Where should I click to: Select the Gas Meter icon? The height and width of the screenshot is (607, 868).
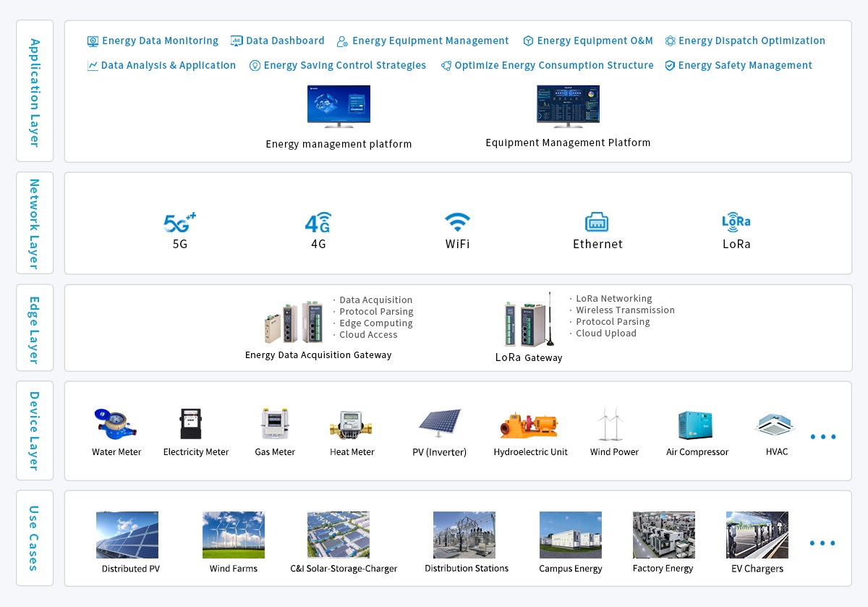click(275, 424)
